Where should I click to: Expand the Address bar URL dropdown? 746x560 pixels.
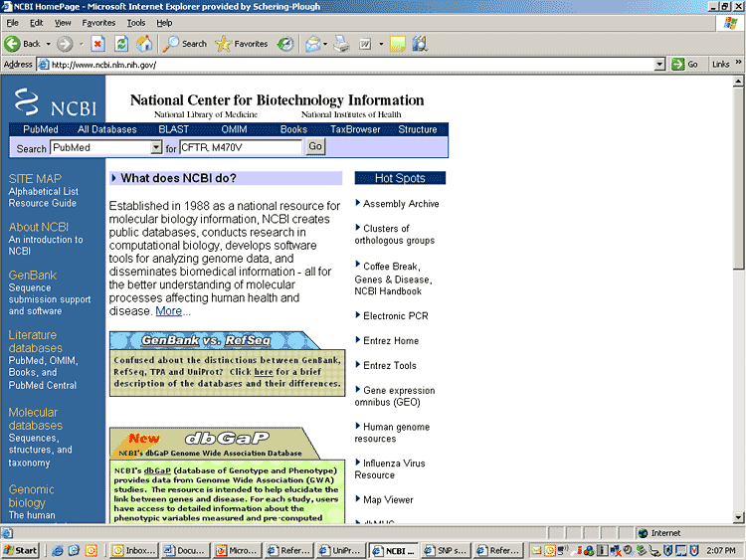point(659,65)
